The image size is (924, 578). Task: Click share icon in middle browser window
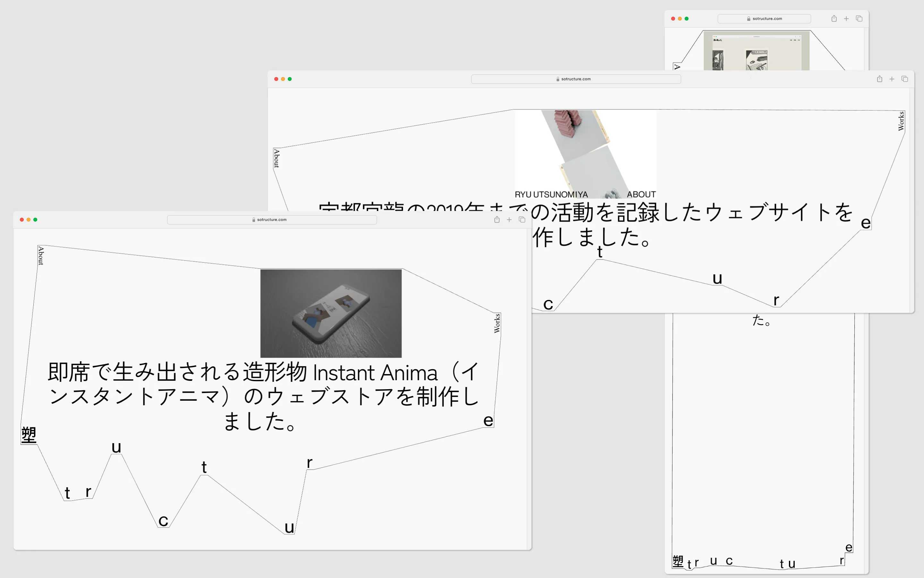pyautogui.click(x=879, y=79)
